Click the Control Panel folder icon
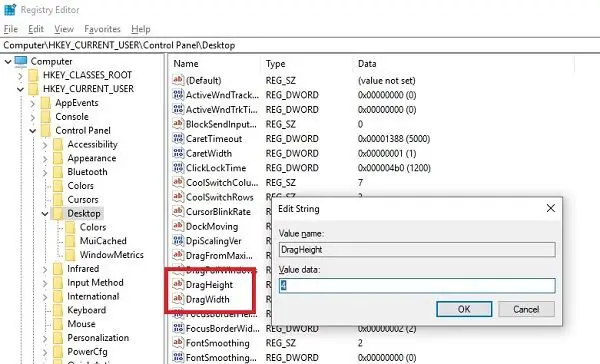This screenshot has height=364, width=600. pyautogui.click(x=46, y=131)
